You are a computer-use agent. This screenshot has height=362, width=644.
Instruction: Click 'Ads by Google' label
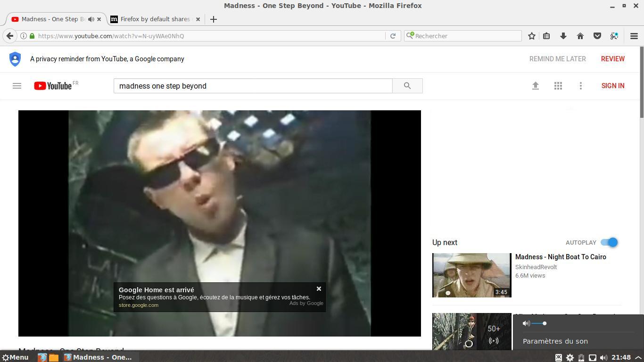(306, 303)
